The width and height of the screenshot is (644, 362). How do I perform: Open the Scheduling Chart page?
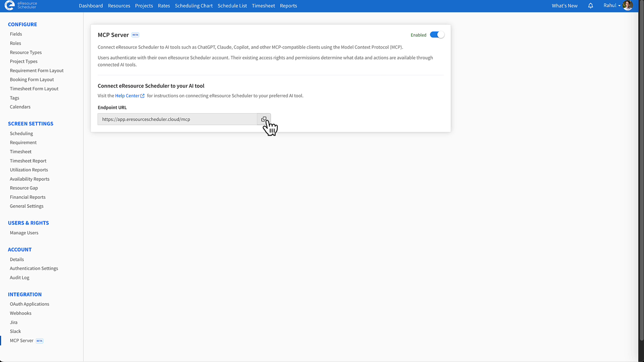click(x=194, y=6)
